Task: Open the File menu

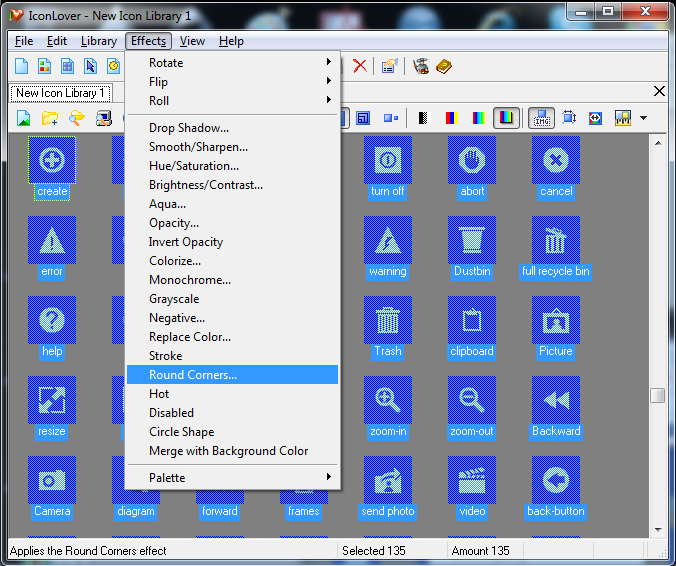Action: click(x=24, y=41)
